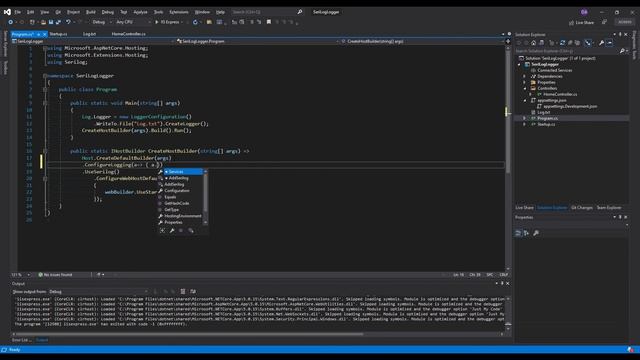Select GetHashCode in the IntelliSense list
The image size is (640, 360).
(x=176, y=203)
